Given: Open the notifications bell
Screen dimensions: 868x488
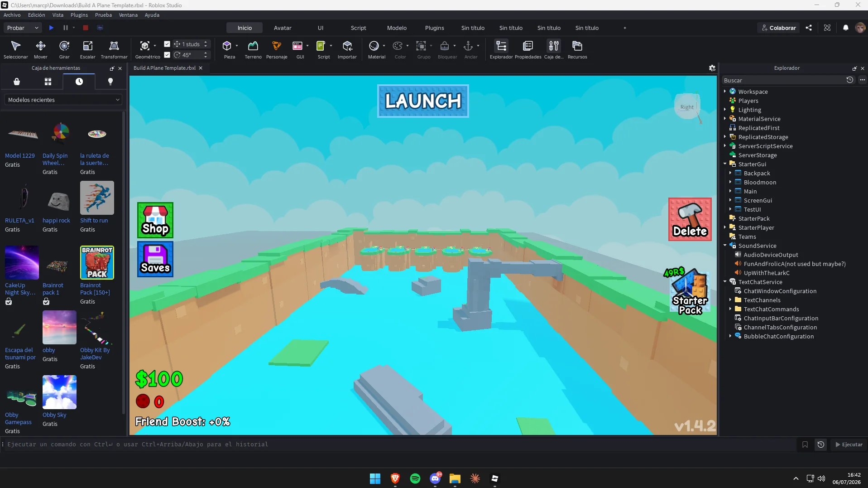Looking at the screenshot, I should point(845,28).
